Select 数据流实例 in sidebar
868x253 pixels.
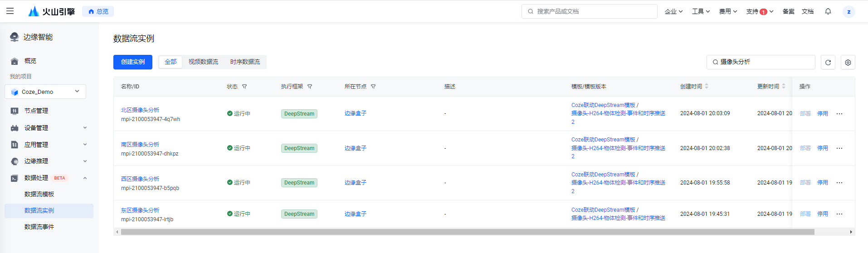point(49,210)
